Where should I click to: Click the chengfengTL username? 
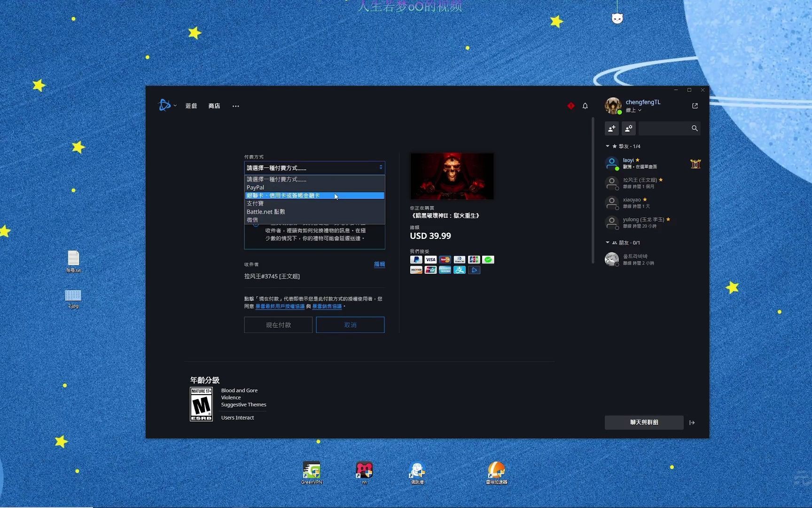coord(643,102)
